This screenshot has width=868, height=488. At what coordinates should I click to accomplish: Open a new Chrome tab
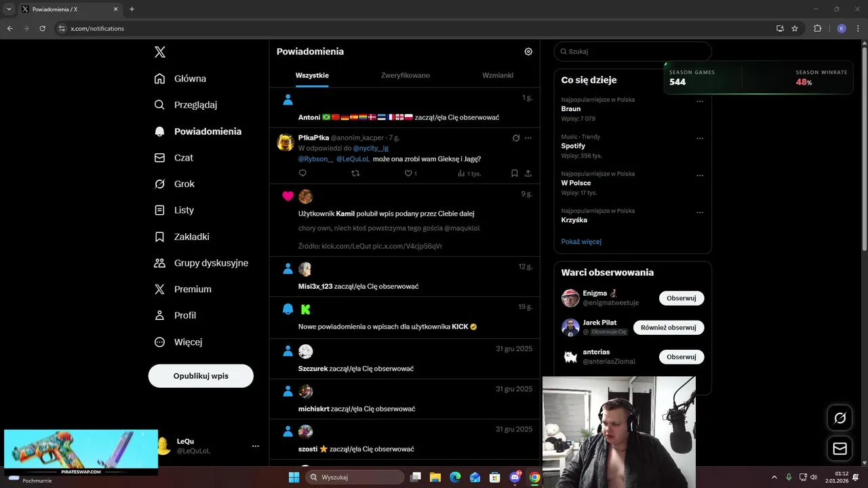click(132, 9)
